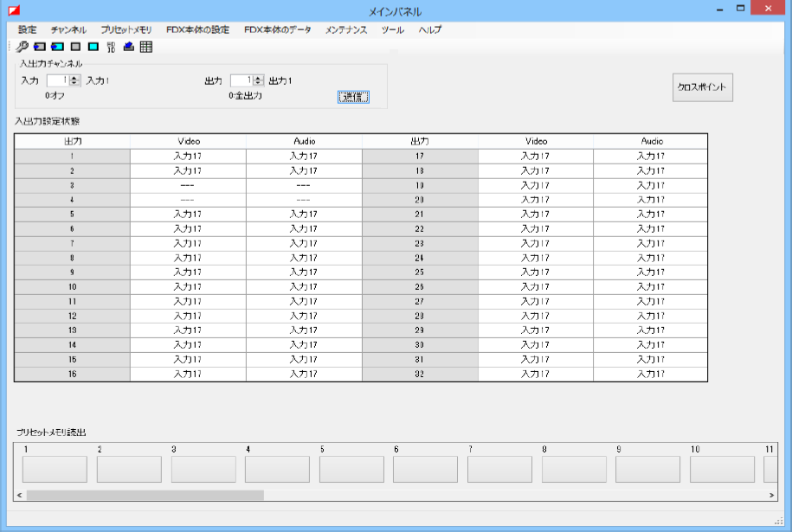Click the gray square toolbar icon
This screenshot has height=532, width=792.
tap(75, 47)
